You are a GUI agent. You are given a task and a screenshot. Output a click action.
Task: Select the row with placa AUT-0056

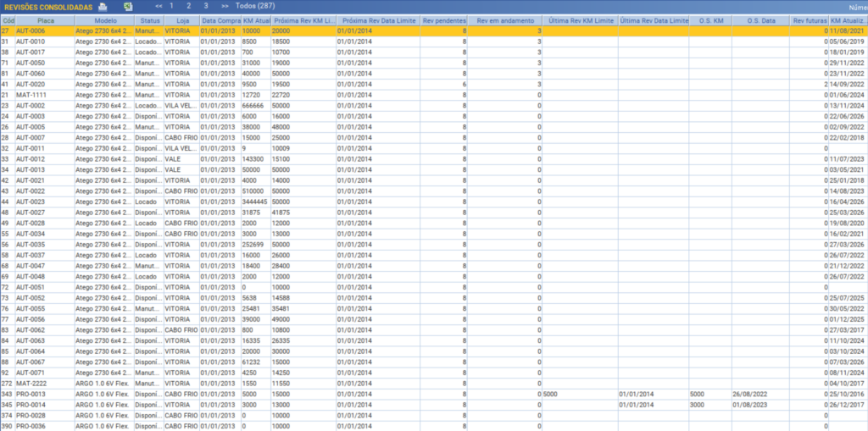[434, 319]
